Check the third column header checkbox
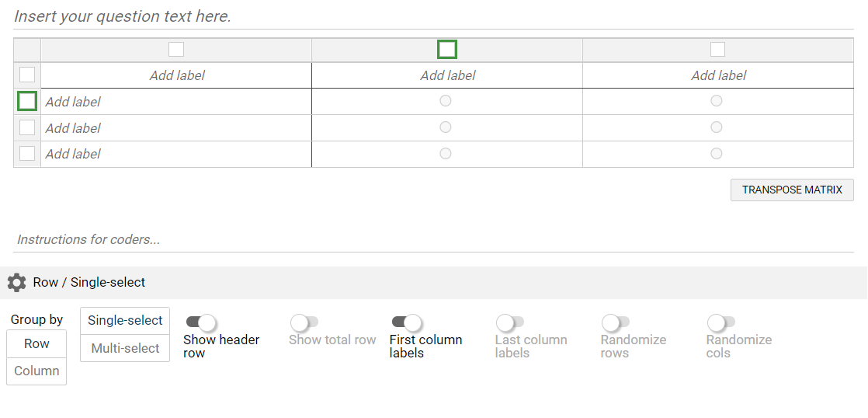The width and height of the screenshot is (868, 418). tap(718, 50)
